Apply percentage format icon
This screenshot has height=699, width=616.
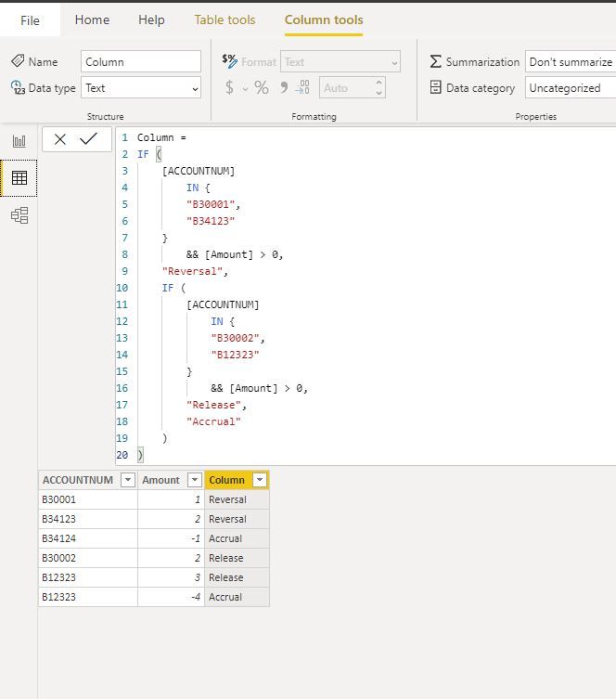[x=262, y=87]
